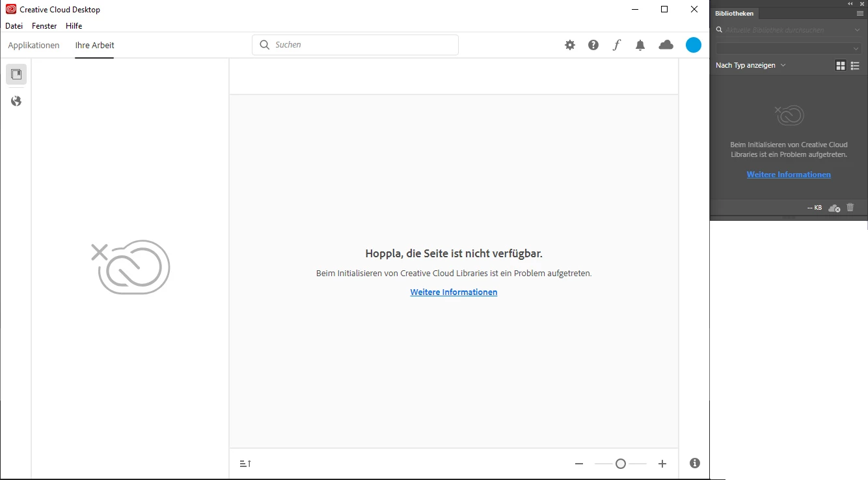This screenshot has height=480, width=868.
Task: Switch to the Applikationen tab
Action: coord(34,45)
